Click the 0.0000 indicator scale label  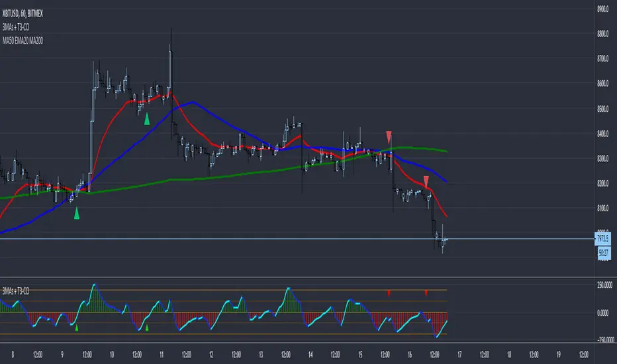tap(603, 313)
